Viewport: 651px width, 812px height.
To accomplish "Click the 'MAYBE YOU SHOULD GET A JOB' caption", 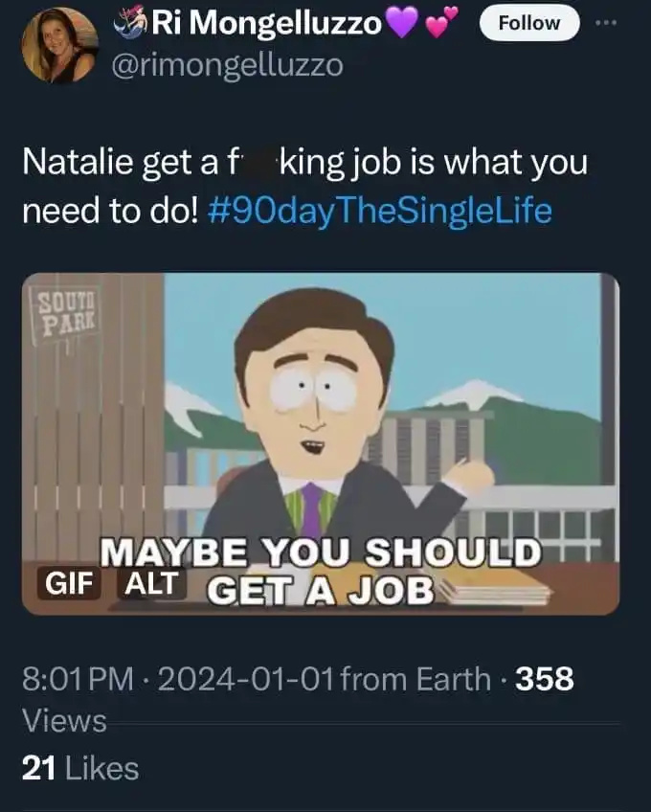I will click(321, 571).
